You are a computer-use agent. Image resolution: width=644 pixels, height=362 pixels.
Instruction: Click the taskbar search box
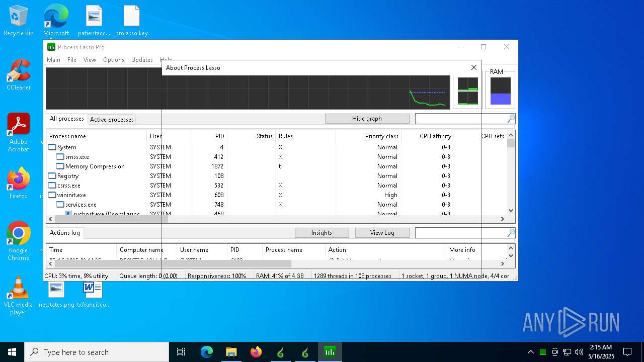[x=97, y=352]
